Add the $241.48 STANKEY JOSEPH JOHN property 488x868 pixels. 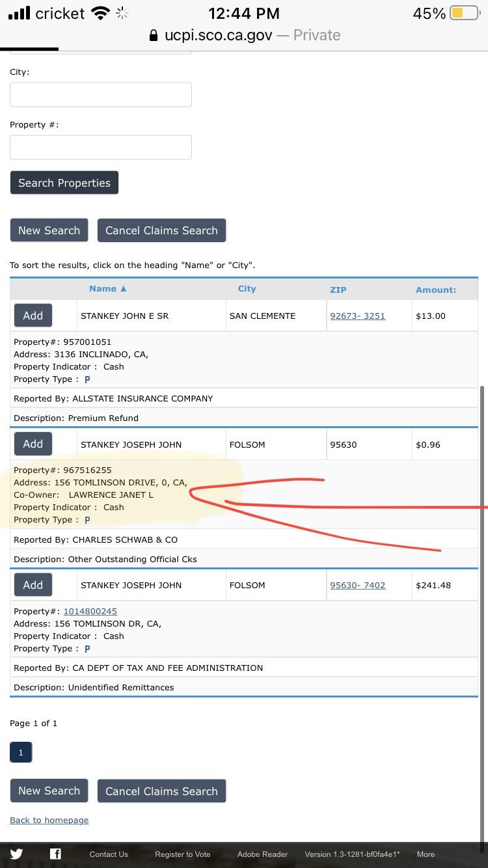33,585
